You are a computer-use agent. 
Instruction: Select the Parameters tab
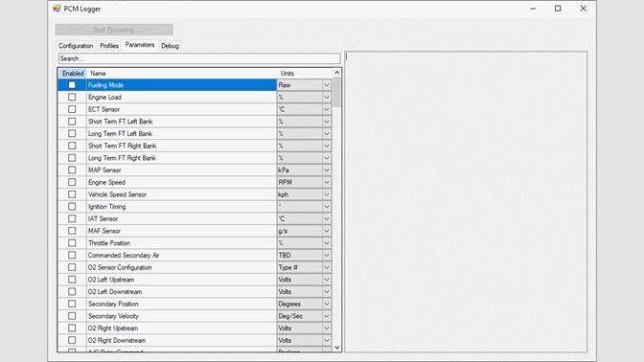pyautogui.click(x=140, y=45)
